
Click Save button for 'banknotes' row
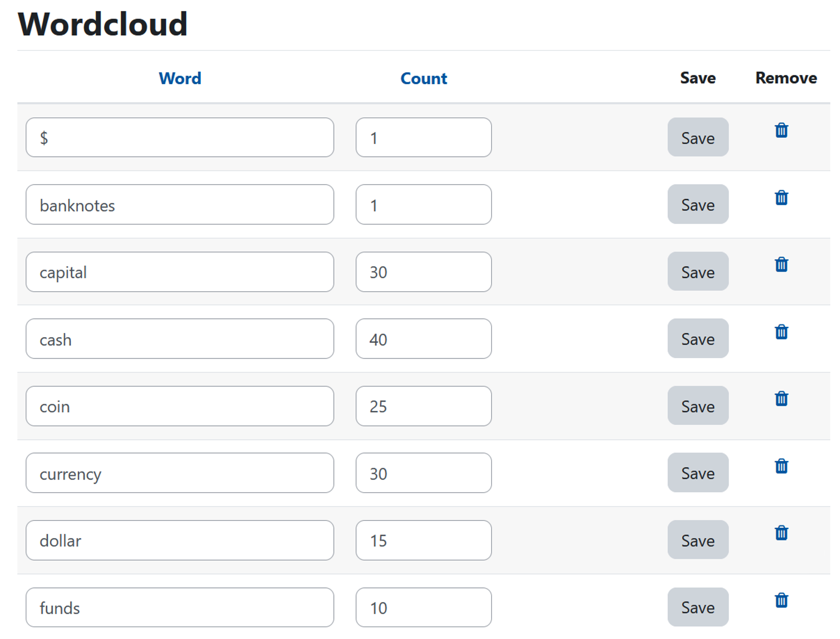[x=697, y=205]
